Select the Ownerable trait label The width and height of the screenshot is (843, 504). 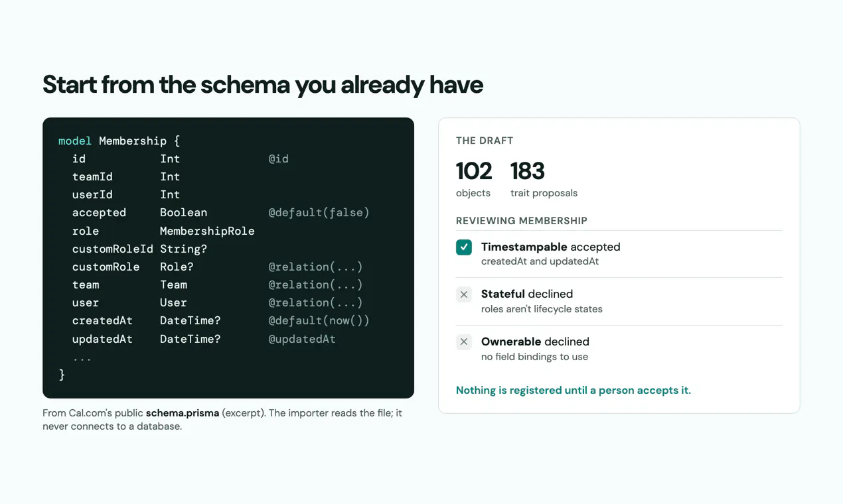coord(511,342)
